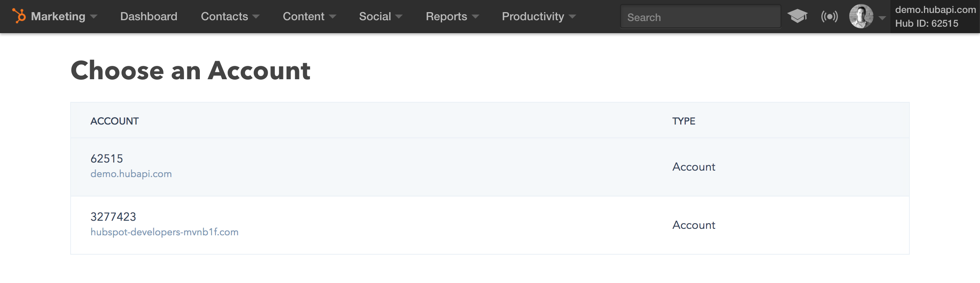Open the Contacts dropdown menu
Image resolution: width=980 pixels, height=283 pixels.
224,16
